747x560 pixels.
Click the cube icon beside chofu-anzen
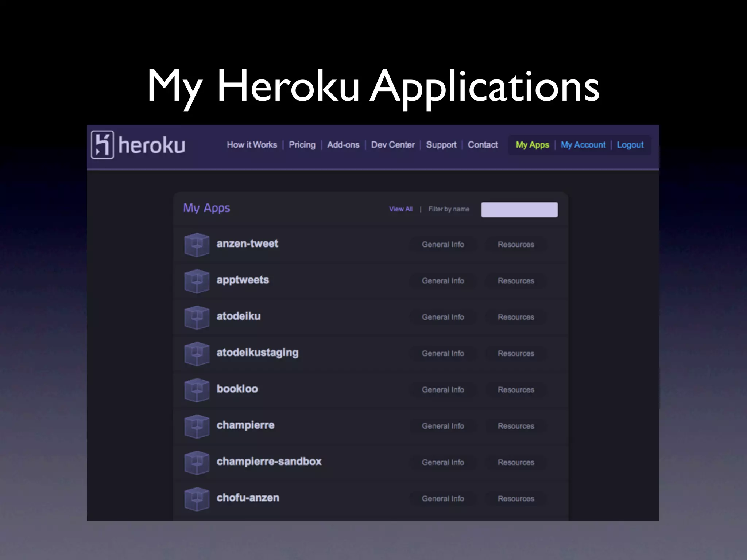[197, 499]
